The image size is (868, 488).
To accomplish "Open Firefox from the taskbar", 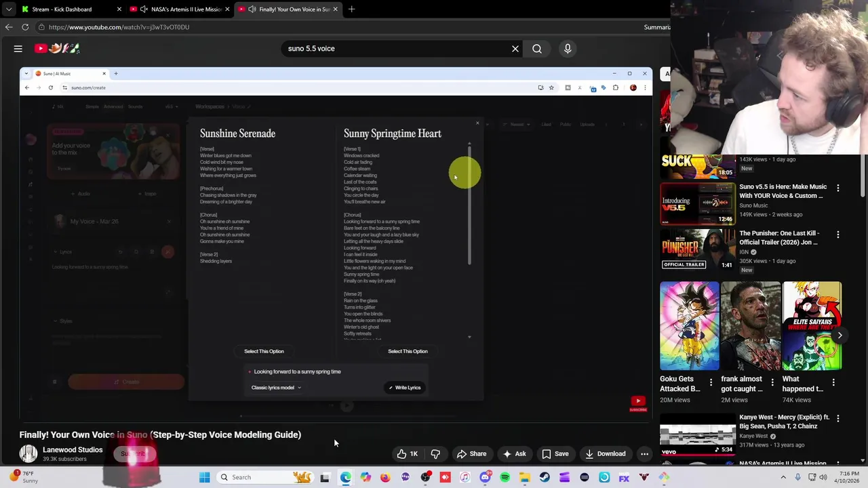I will point(385,477).
